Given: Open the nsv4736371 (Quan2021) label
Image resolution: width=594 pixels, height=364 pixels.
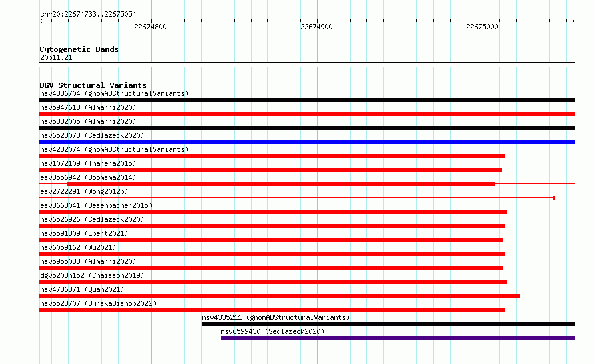Looking at the screenshot, I should 82,289.
